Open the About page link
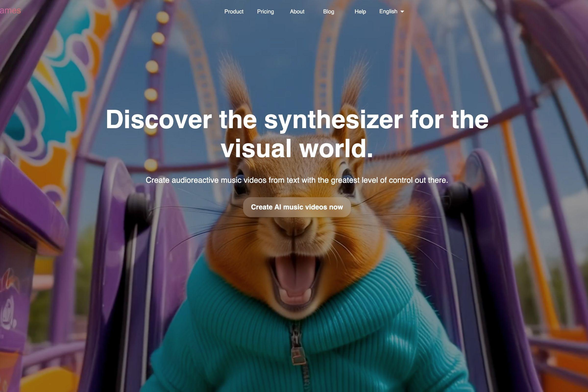The image size is (588, 392). click(x=297, y=12)
